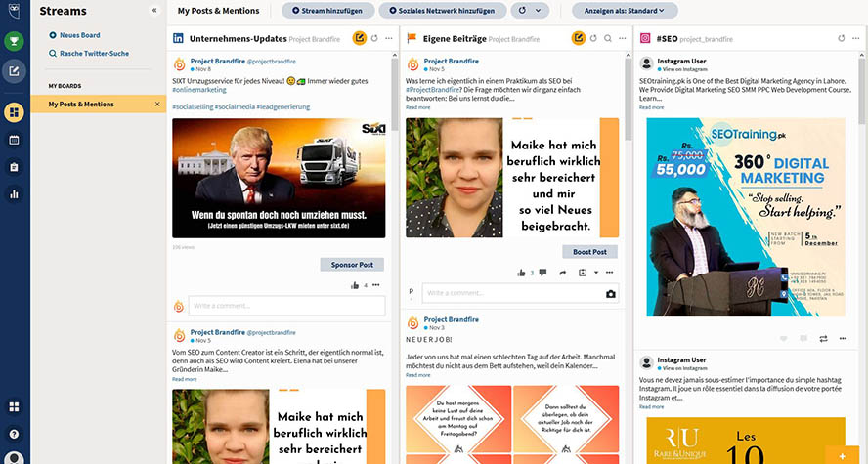868x464 pixels.
Task: Open the Anzeigen als: Standard dropdown
Action: (x=625, y=11)
